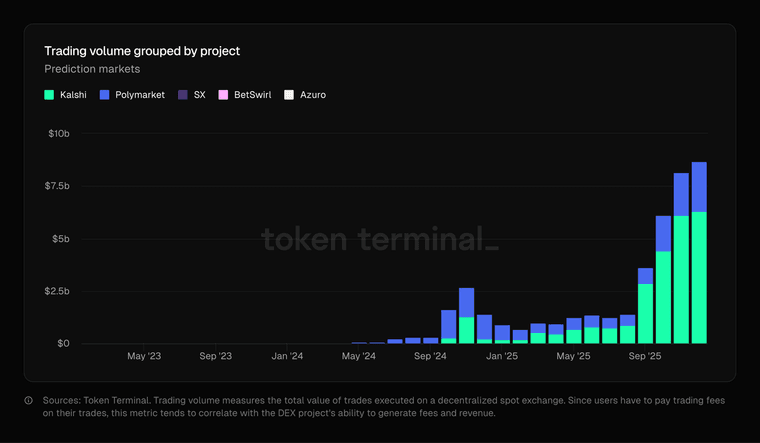Click the dark purple SX legend swatch

[183, 95]
